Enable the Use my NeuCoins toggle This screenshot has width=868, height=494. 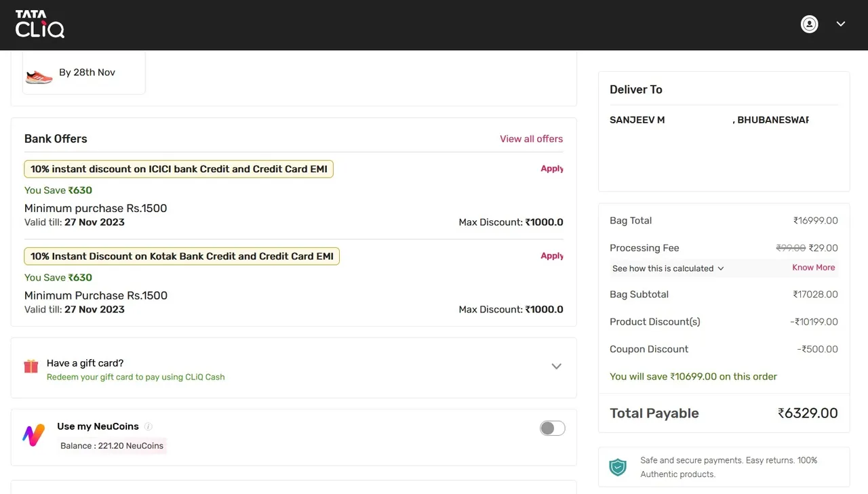coord(552,428)
